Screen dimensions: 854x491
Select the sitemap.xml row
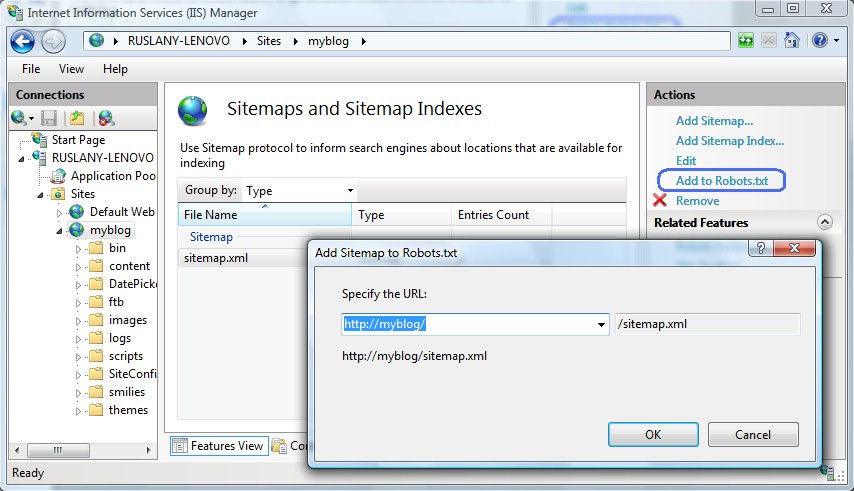click(243, 258)
